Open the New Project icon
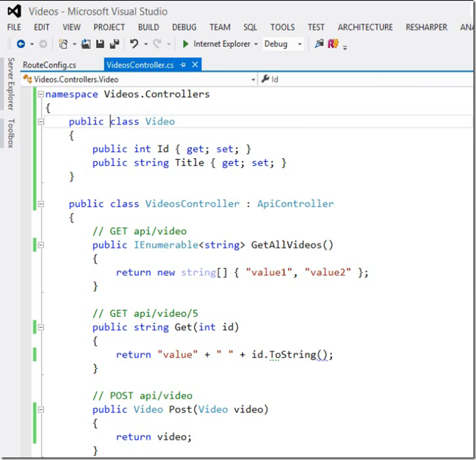This screenshot has width=476, height=460. pos(63,44)
